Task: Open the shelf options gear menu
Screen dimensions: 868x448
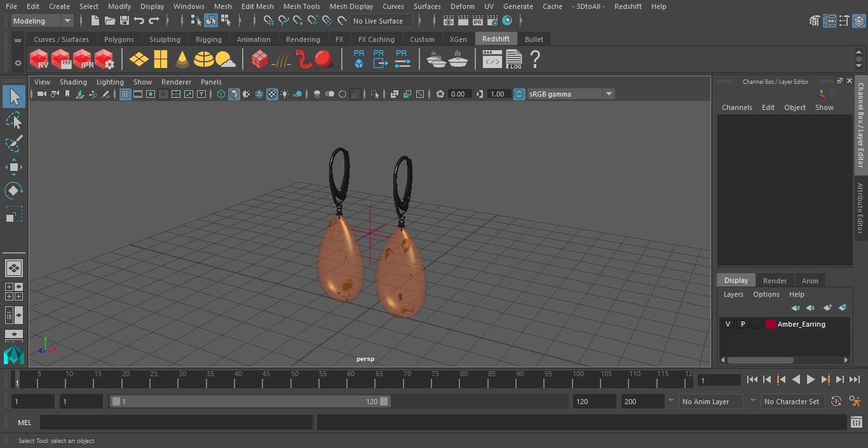Action: tap(18, 62)
